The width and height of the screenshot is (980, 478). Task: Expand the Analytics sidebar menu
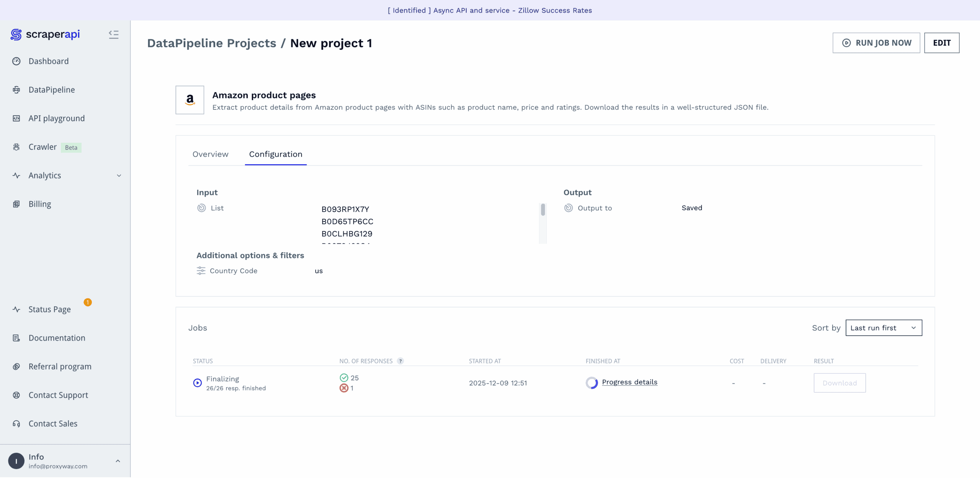pyautogui.click(x=119, y=176)
